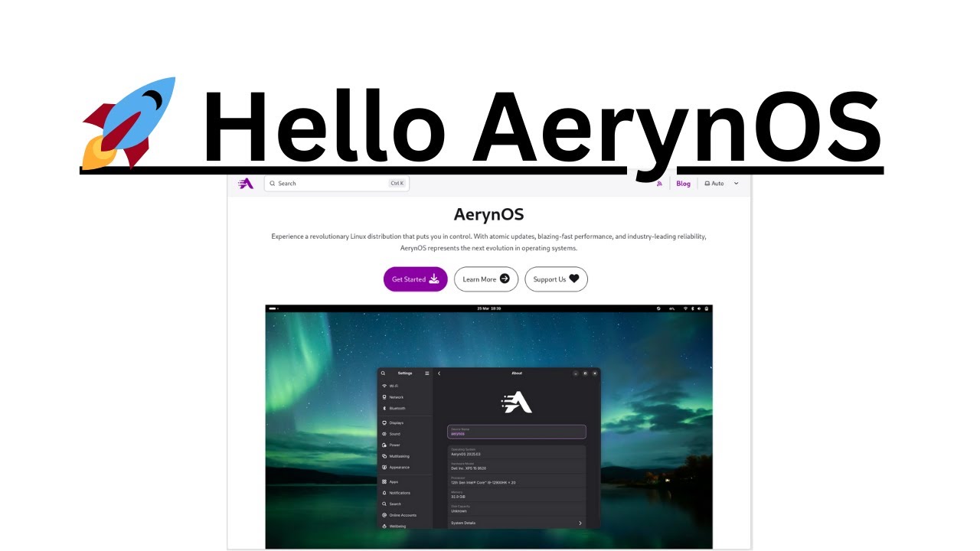Maximize the Settings About window
Screen dimensions: 980x551
click(x=585, y=373)
